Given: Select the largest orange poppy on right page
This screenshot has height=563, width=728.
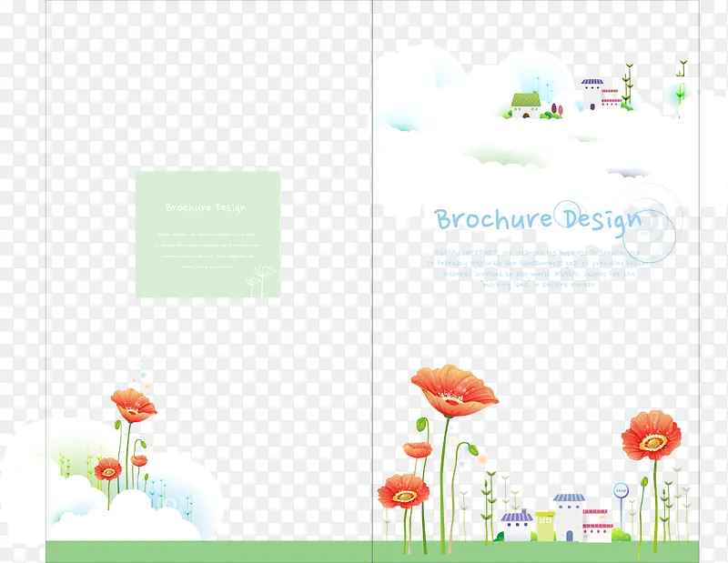Looking at the screenshot, I should pyautogui.click(x=453, y=389).
